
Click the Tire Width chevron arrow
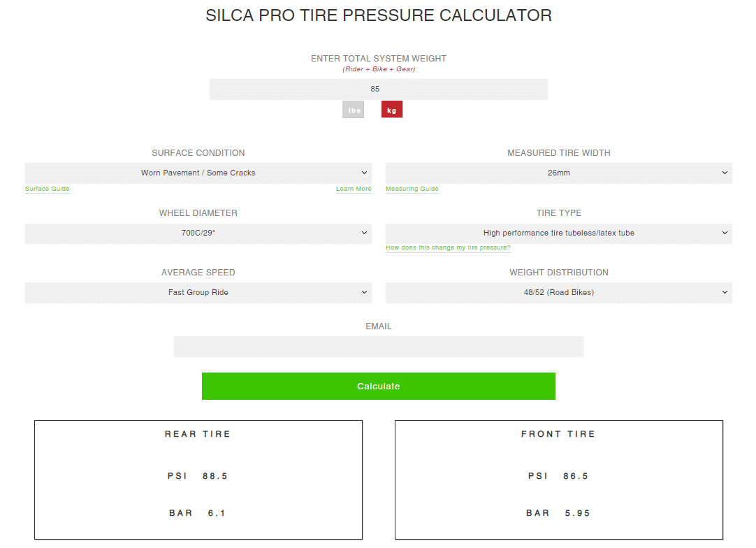pyautogui.click(x=725, y=173)
